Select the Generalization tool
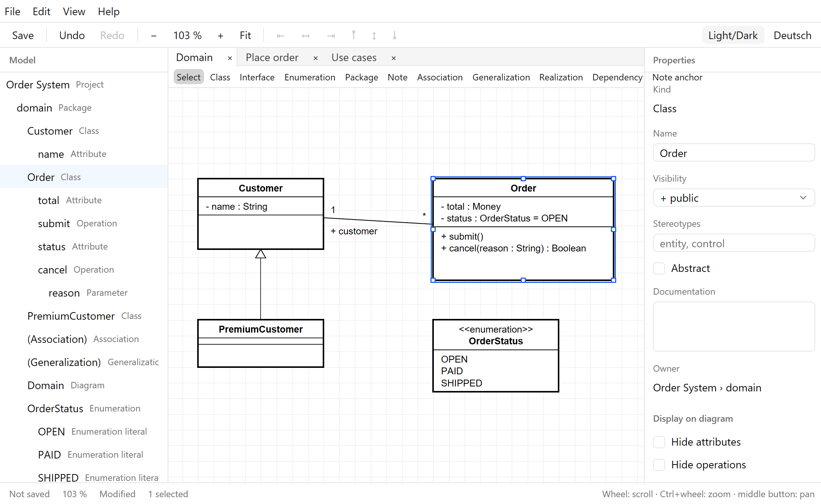 [501, 77]
